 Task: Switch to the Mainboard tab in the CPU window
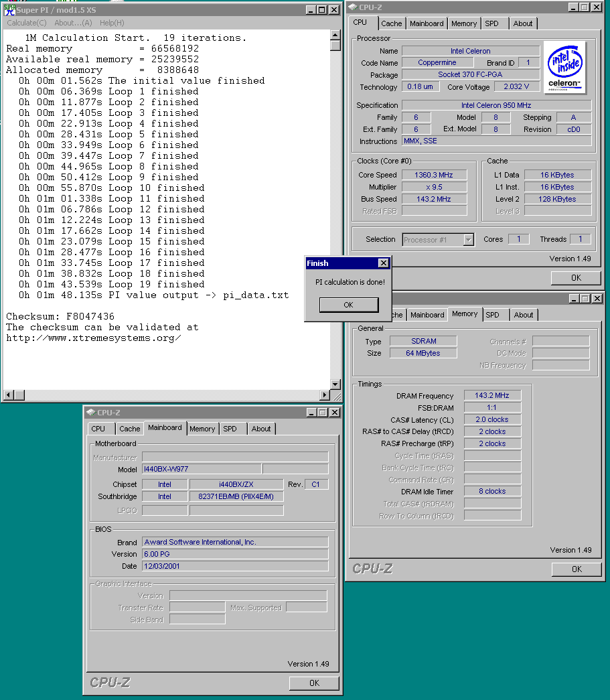[x=427, y=23]
